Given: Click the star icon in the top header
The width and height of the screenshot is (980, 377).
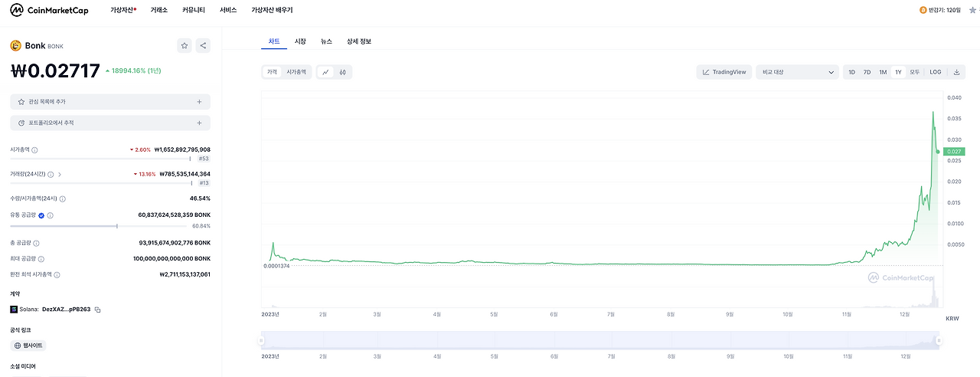Looking at the screenshot, I should (x=972, y=10).
